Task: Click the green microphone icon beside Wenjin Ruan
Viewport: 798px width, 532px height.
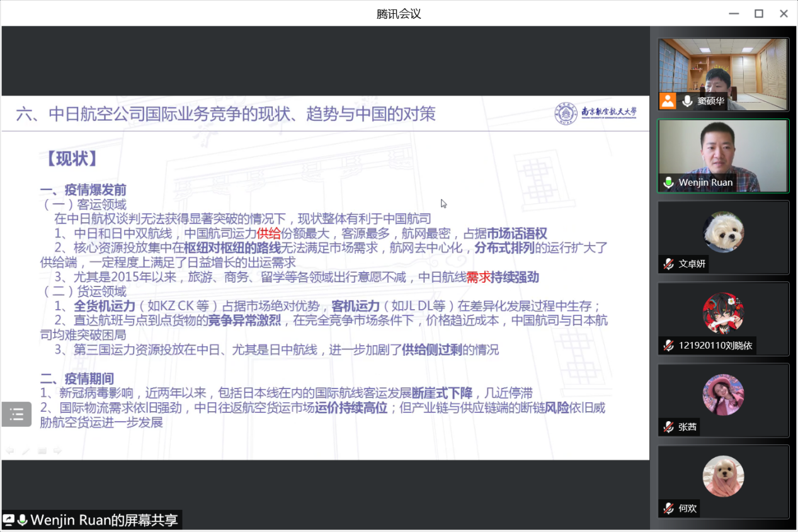Action: pos(668,183)
